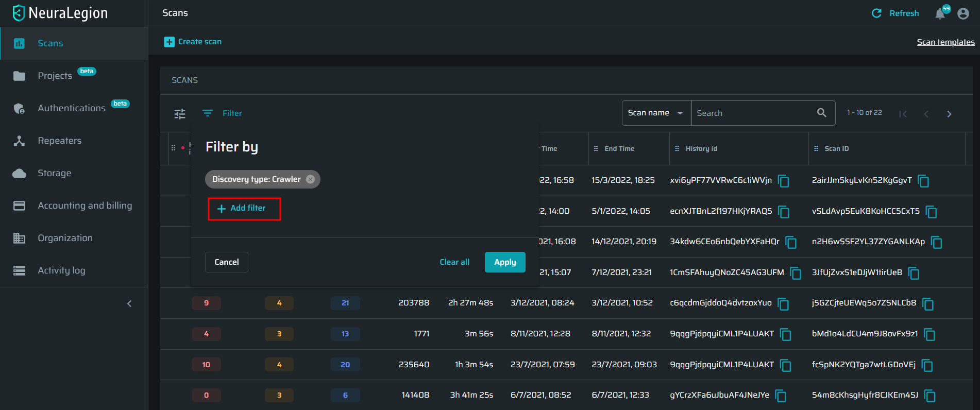Image resolution: width=980 pixels, height=410 pixels.
Task: Open Activity log
Action: (x=74, y=270)
